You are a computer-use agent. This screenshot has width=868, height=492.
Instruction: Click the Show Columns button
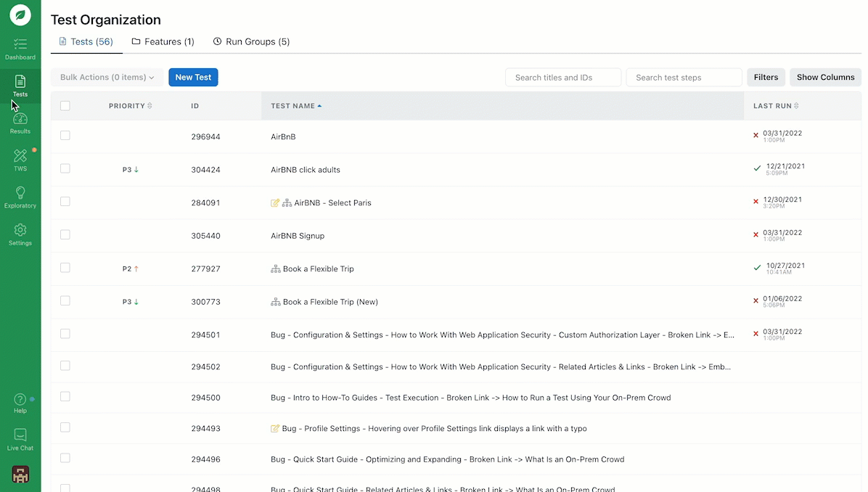pyautogui.click(x=825, y=78)
